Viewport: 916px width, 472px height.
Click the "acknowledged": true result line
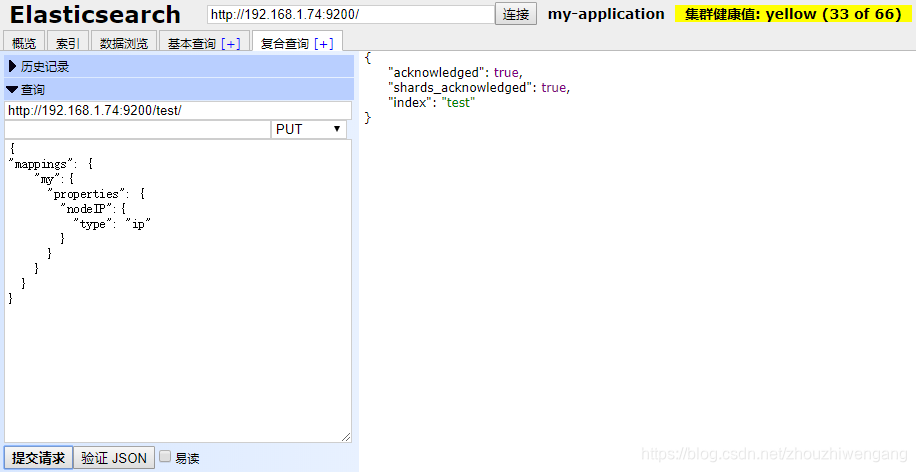tap(455, 72)
